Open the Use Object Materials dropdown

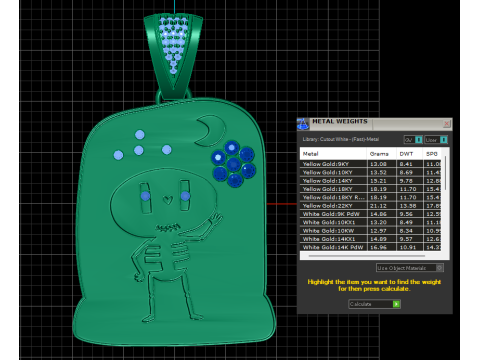pos(410,268)
